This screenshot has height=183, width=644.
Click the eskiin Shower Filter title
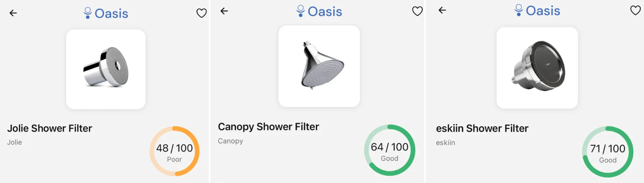[x=482, y=128]
